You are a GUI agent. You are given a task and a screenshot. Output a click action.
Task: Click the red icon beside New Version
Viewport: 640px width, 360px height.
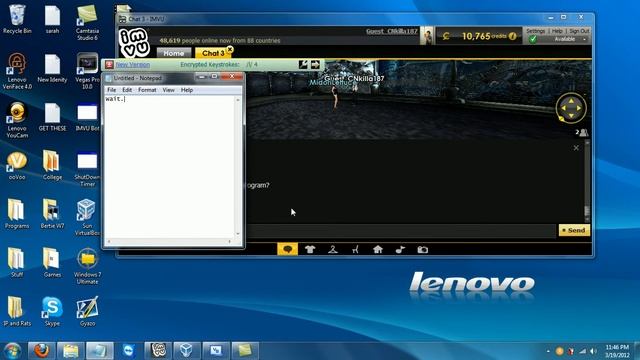coord(109,64)
